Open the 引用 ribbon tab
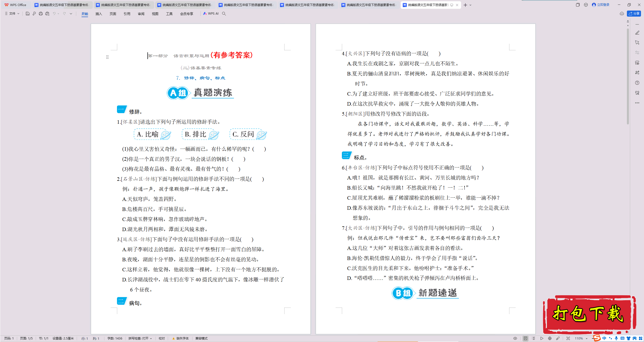The height and width of the screenshot is (342, 644). [127, 14]
